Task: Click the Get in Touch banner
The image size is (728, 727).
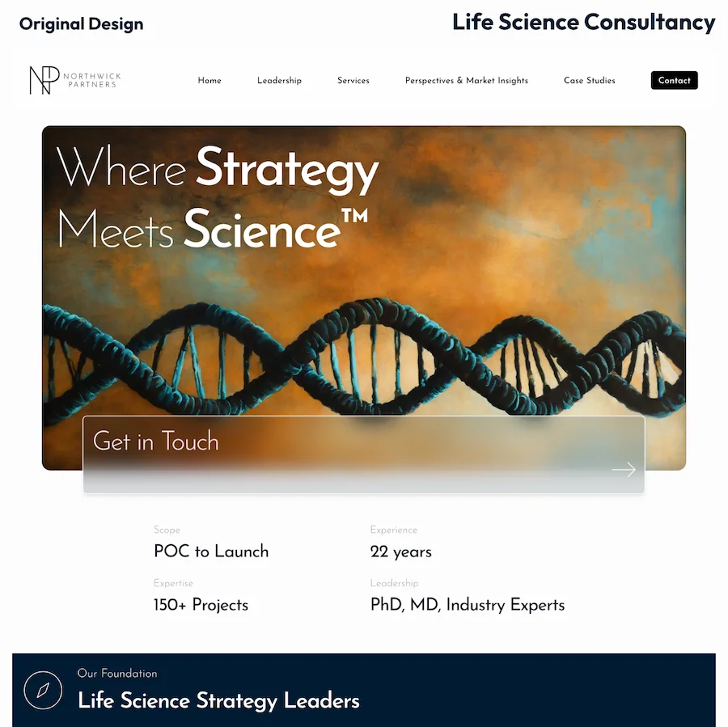Action: tap(363, 454)
